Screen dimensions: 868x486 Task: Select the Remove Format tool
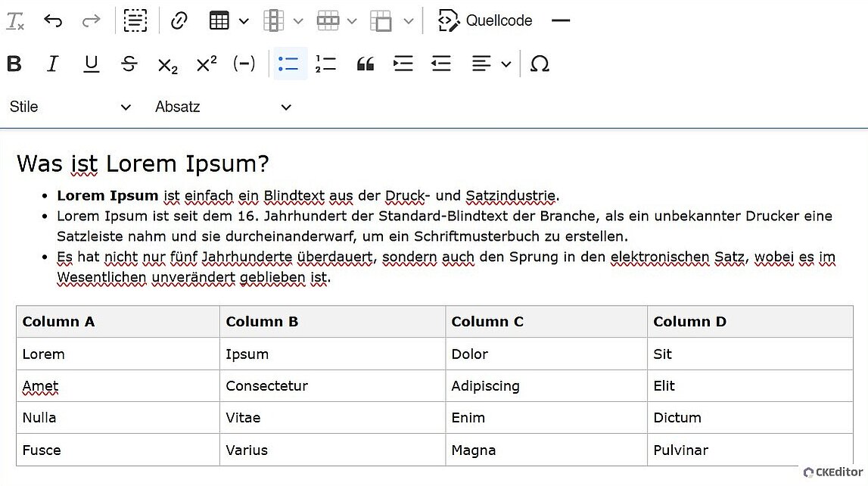[x=14, y=20]
